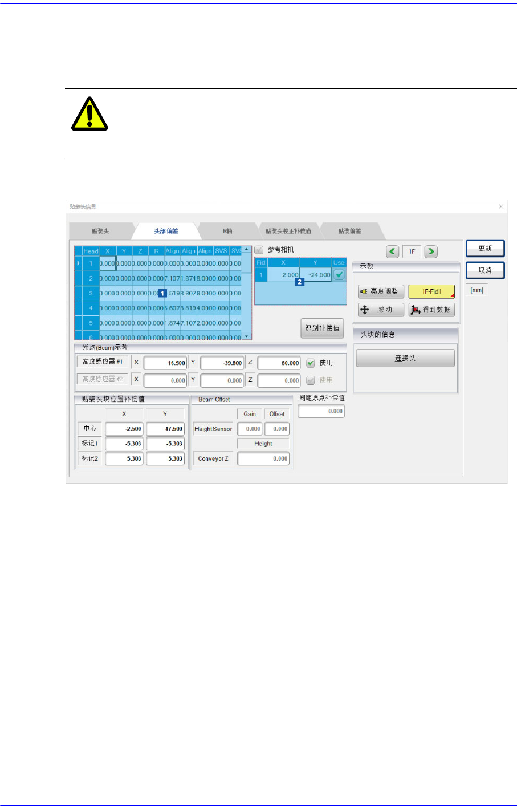Screen dimensions: 517x812
Task: Click the yellow 1F-Fid1 button
Action: click(x=431, y=291)
